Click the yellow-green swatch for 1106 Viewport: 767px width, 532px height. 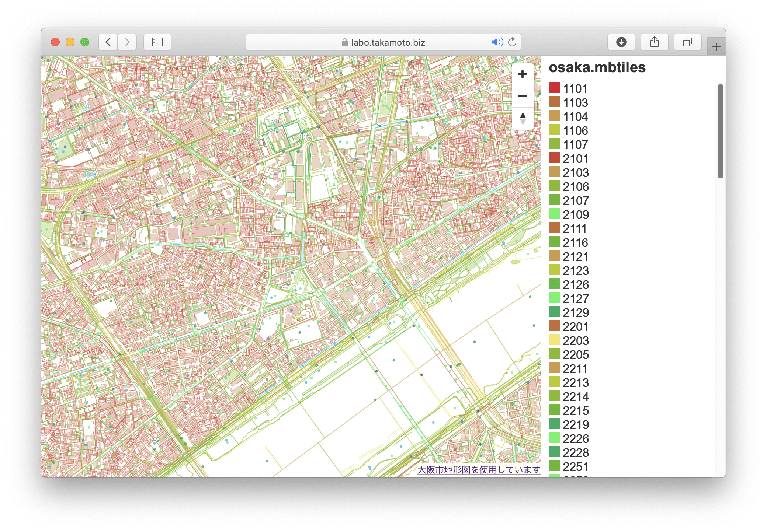click(554, 129)
